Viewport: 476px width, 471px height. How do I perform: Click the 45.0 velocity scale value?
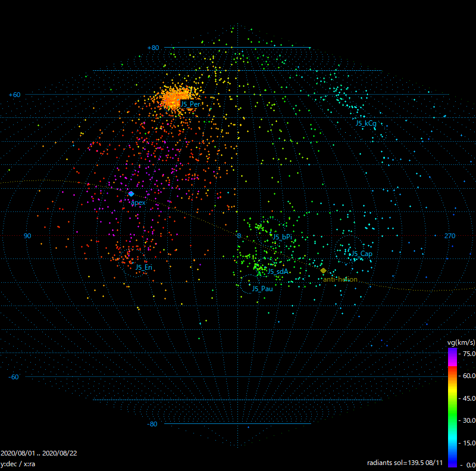(x=469, y=398)
